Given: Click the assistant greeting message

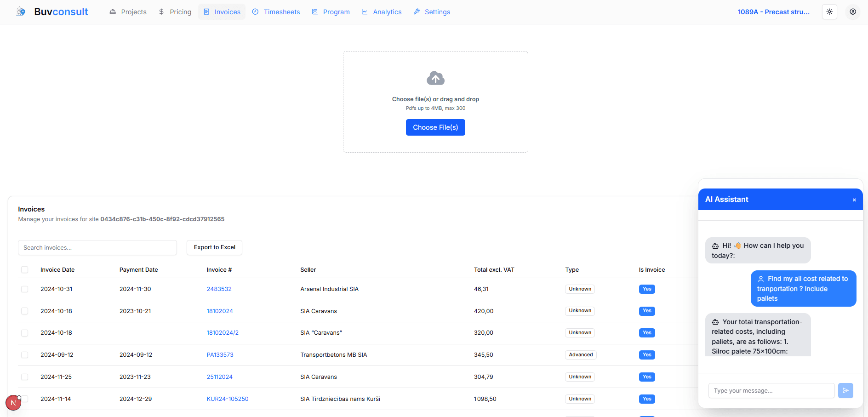Looking at the screenshot, I should (758, 251).
